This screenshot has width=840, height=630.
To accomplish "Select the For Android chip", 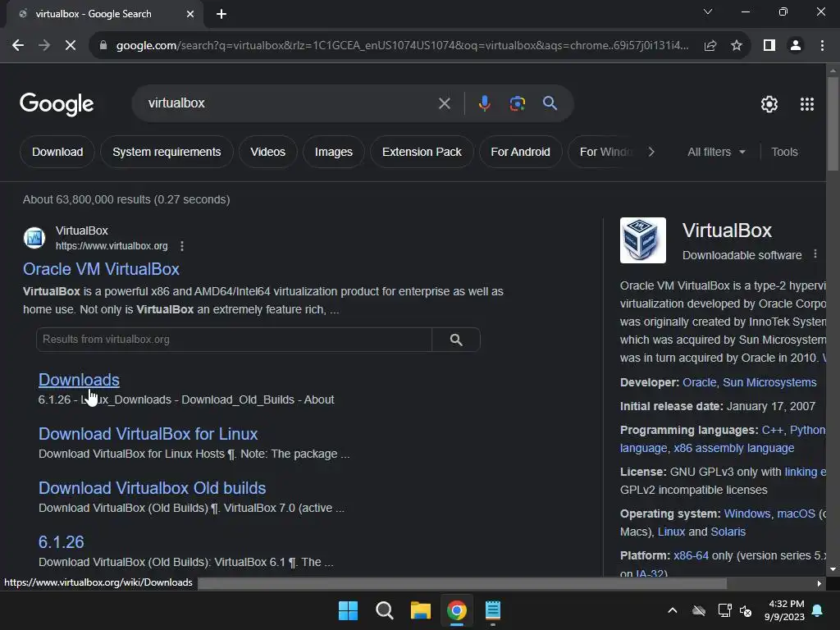I will [x=520, y=152].
